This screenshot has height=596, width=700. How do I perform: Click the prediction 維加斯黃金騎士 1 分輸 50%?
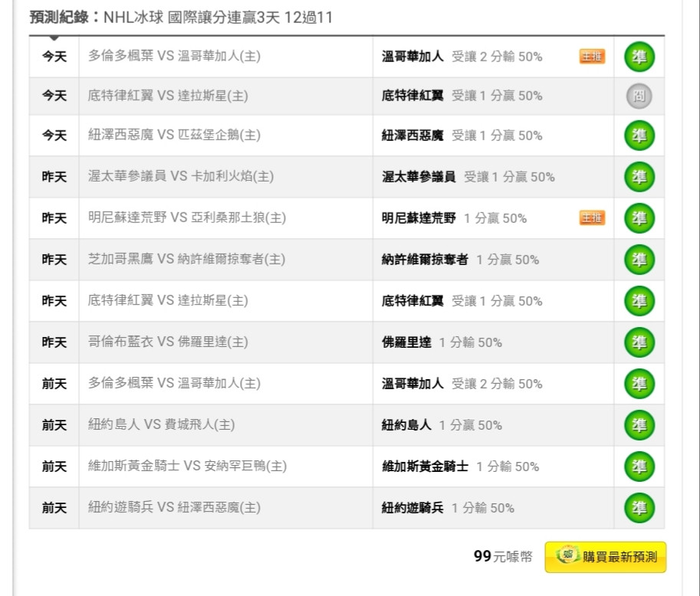461,467
